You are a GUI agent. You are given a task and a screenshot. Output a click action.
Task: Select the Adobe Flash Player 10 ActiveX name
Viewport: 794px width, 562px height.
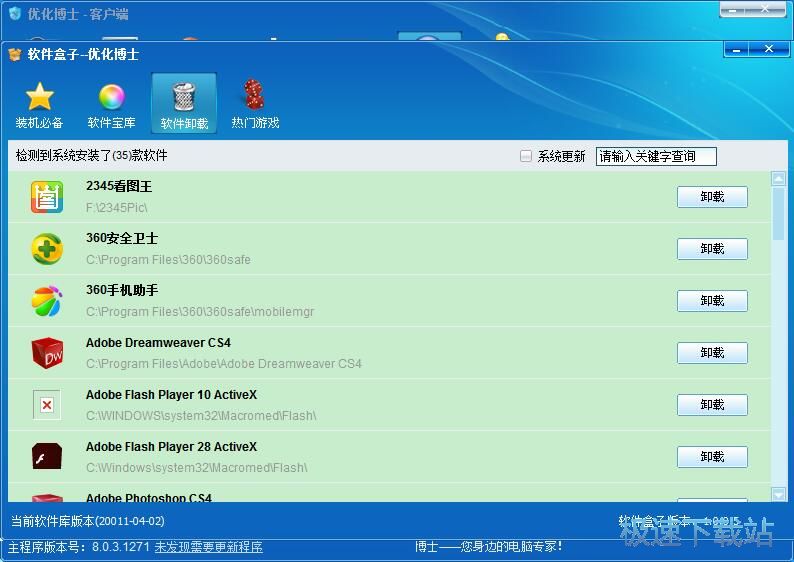[x=171, y=395]
